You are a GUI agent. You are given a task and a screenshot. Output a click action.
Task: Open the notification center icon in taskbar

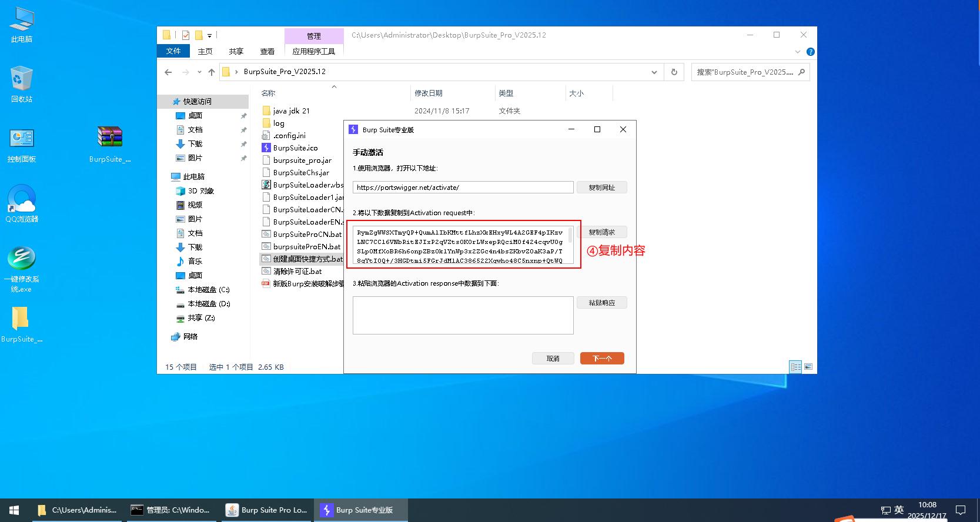pyautogui.click(x=961, y=510)
